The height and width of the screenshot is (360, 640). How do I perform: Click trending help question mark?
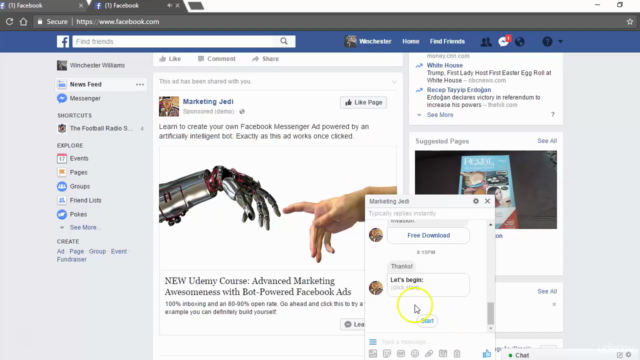click(553, 115)
